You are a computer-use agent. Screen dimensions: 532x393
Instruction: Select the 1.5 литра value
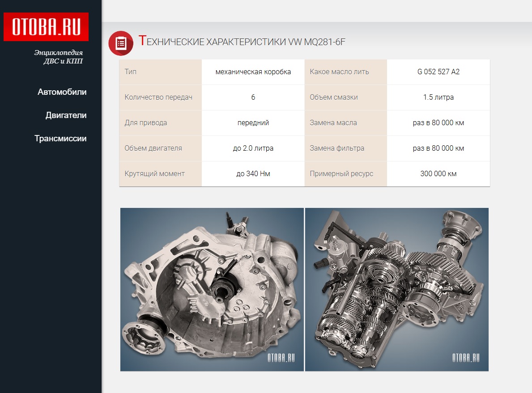pos(438,97)
